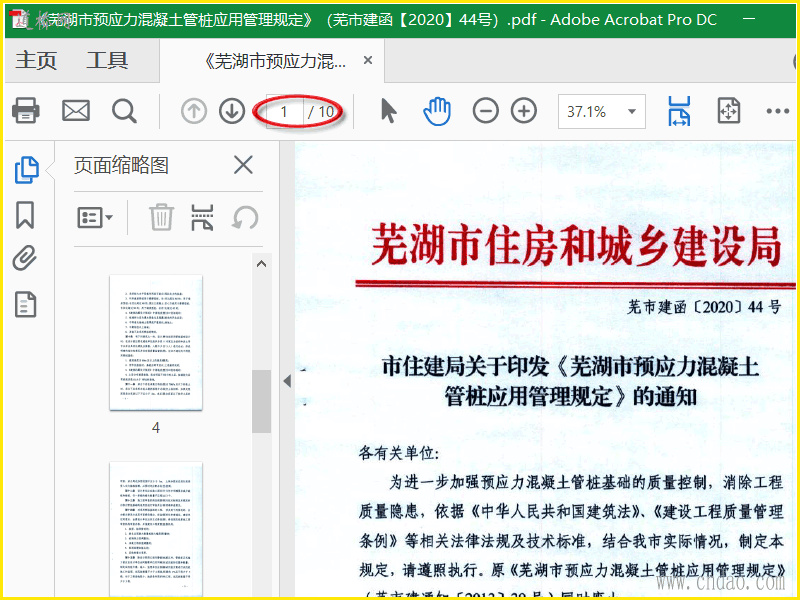Viewport: 800px width, 600px height.
Task: Zoom out with the minus button
Action: coord(485,111)
